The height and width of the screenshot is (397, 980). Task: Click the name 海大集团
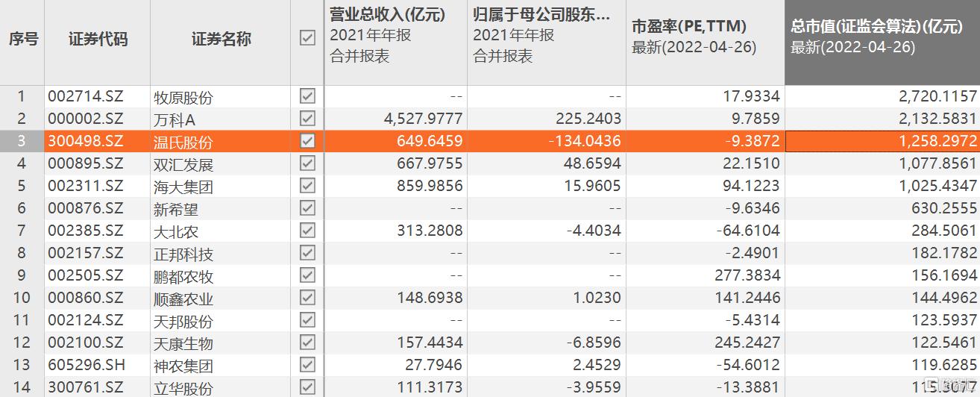tap(183, 187)
